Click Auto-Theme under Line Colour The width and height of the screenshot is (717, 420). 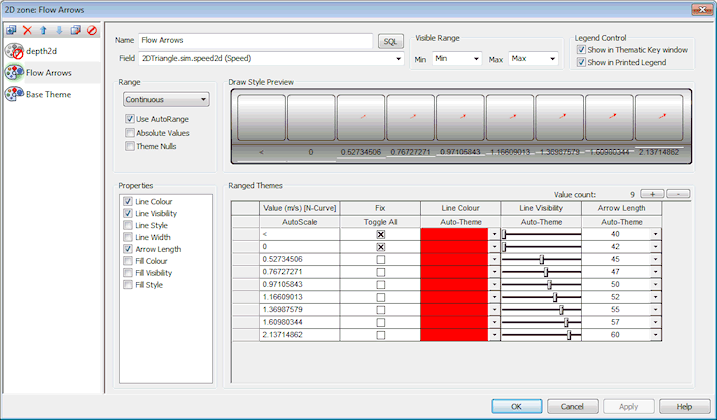click(460, 222)
